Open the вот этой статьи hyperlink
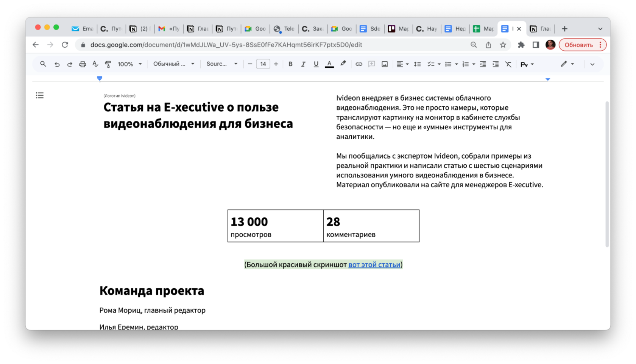Viewport: 636px width, 364px height. [374, 264]
